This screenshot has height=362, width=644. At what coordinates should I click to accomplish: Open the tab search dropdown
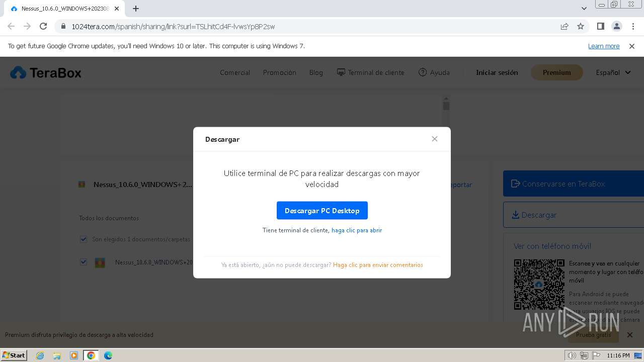point(584,9)
